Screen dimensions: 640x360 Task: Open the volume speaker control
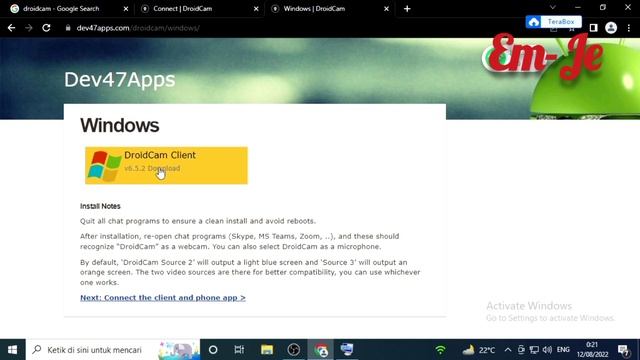point(547,350)
